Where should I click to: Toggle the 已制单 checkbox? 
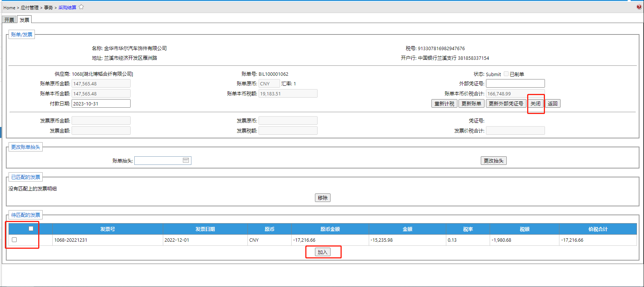tap(506, 74)
